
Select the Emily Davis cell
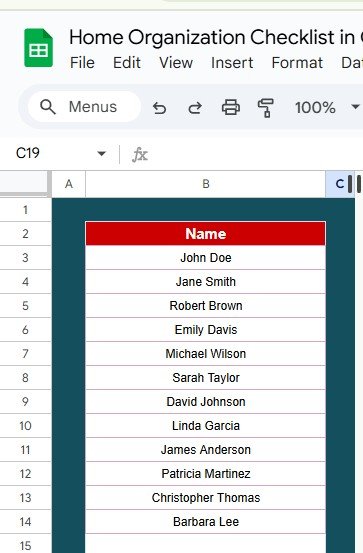pos(206,329)
